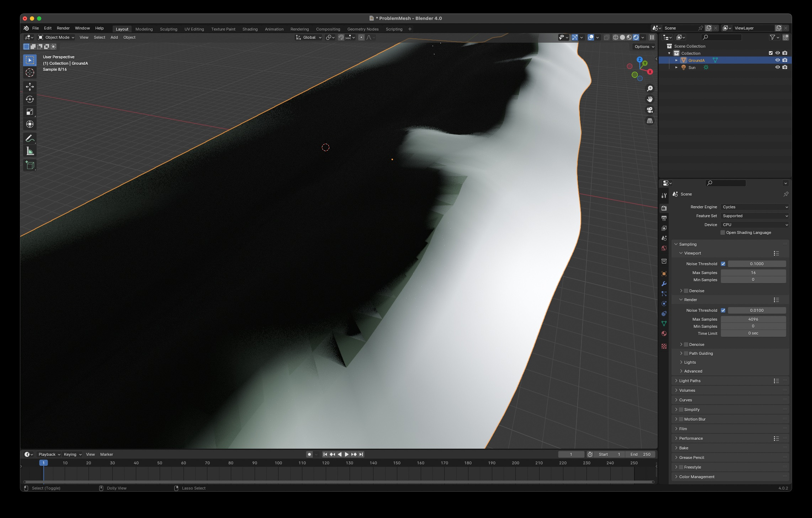Play the animation forward
Screen dimensions: 812x518
pos(347,454)
